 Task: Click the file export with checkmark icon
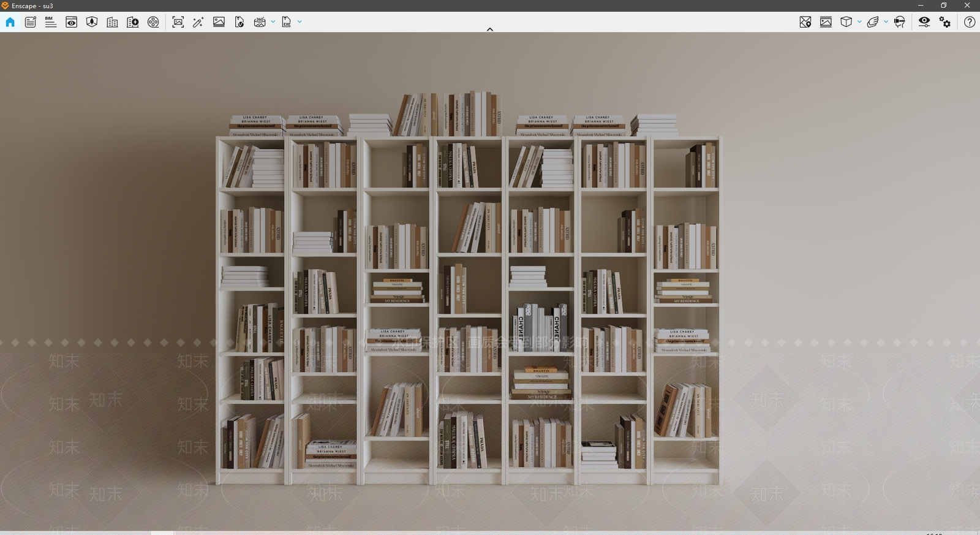(x=239, y=22)
